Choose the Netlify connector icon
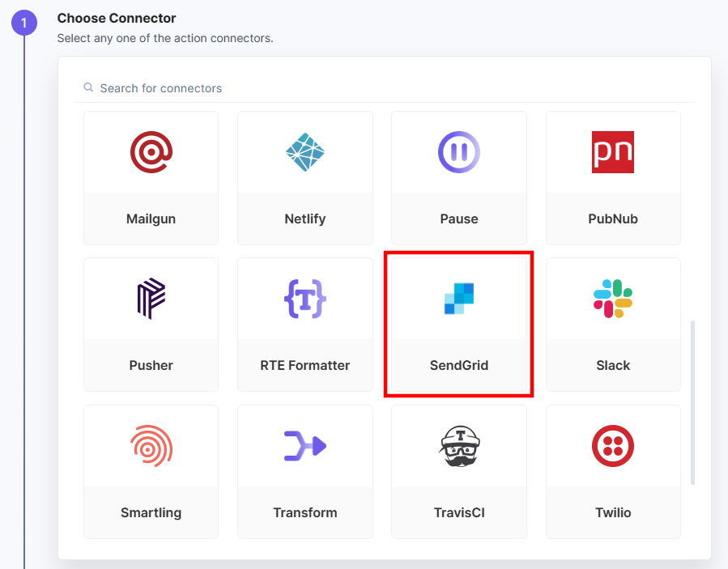728x569 pixels. pos(304,152)
